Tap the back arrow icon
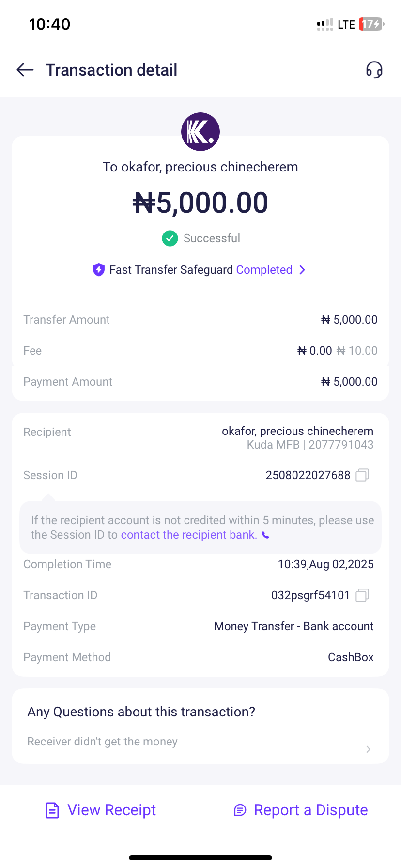 tap(25, 70)
